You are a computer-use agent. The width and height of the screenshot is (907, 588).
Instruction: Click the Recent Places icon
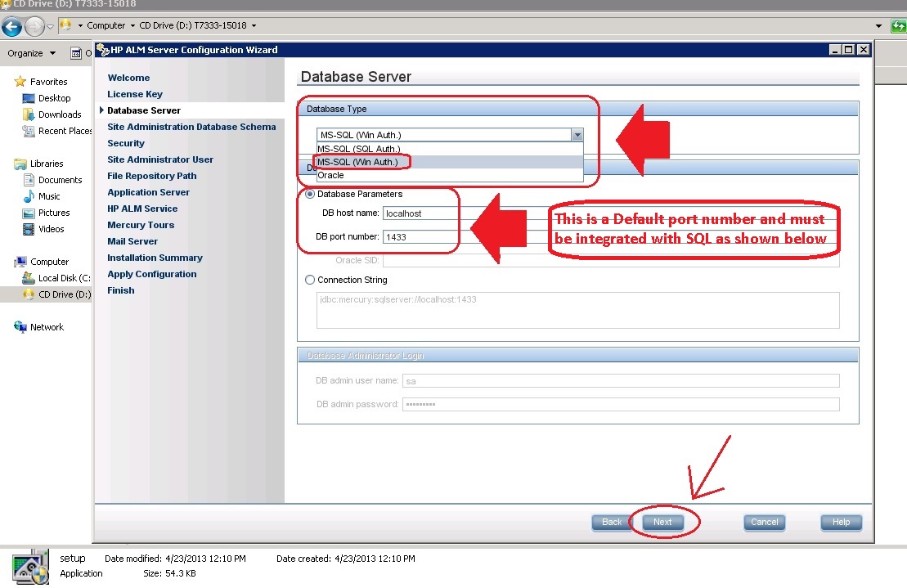coord(29,131)
